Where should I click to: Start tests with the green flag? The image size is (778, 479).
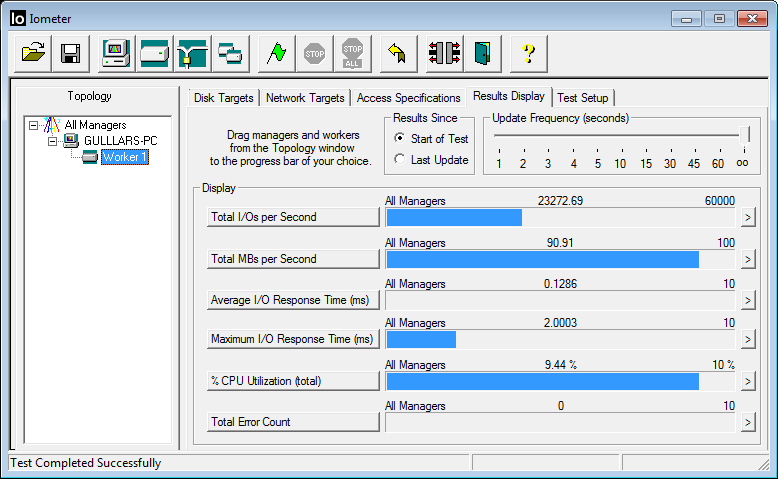[x=276, y=53]
